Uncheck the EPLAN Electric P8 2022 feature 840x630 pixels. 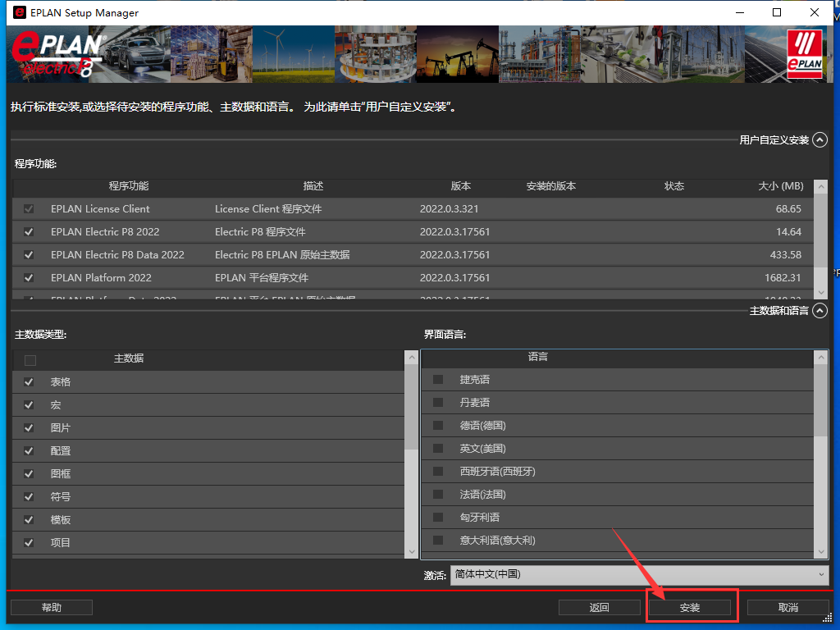28,232
